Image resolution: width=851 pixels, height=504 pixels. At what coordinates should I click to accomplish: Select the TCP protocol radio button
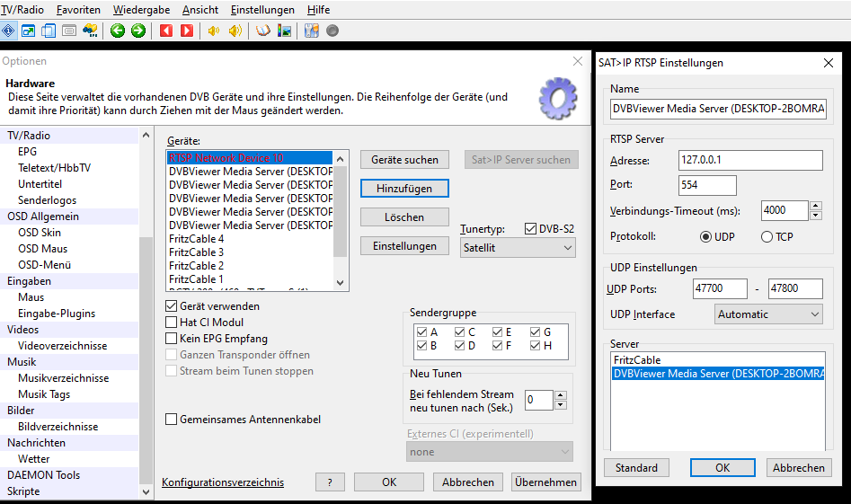click(x=767, y=237)
